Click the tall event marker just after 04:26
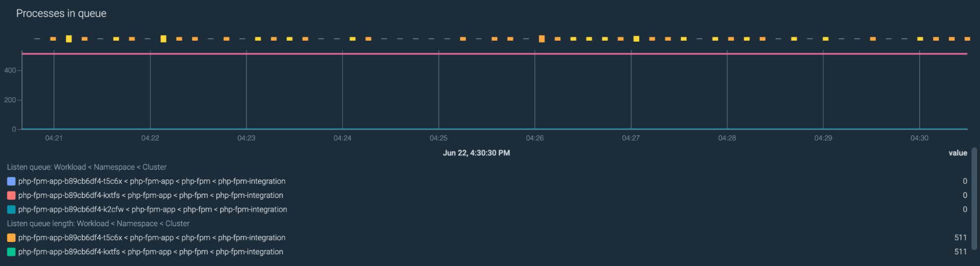Image resolution: width=980 pixels, height=266 pixels. [x=542, y=39]
